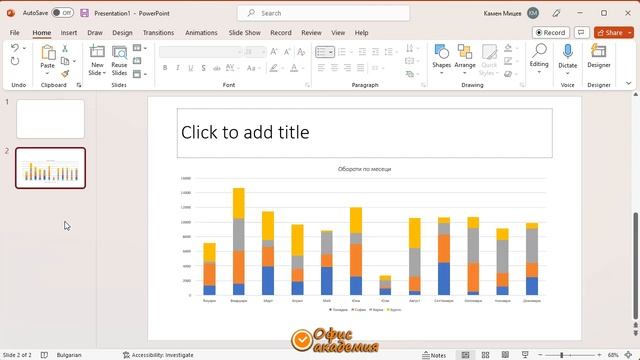Click Normal view icon in status bar

click(x=465, y=355)
